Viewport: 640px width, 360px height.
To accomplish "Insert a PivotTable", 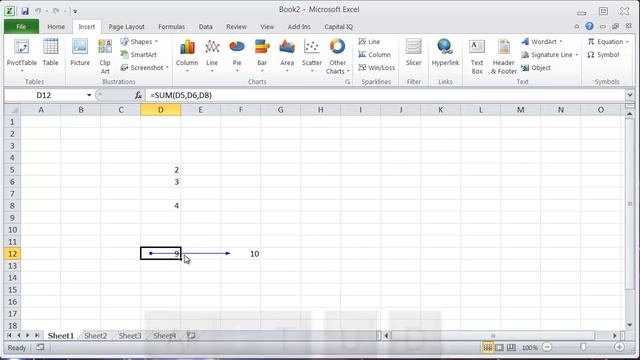I will pos(22,56).
